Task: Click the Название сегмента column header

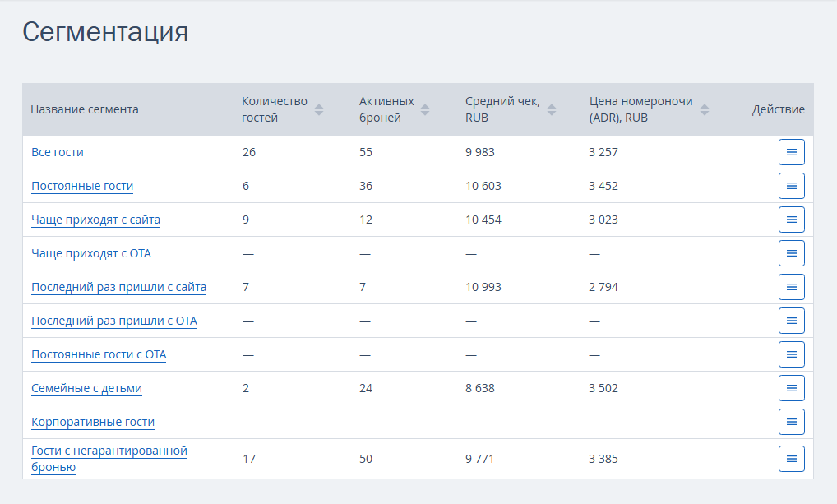Action: pyautogui.click(x=85, y=109)
